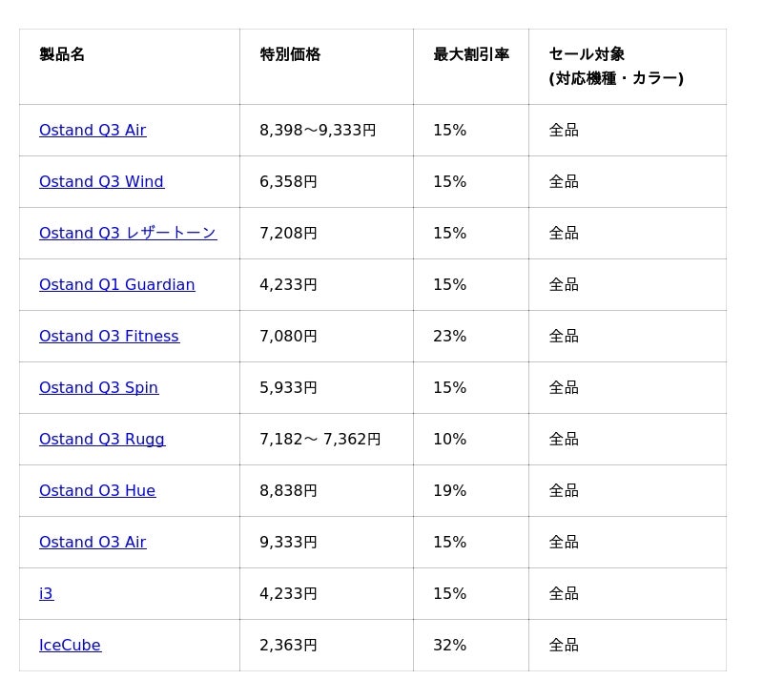Follow the i3 product link
The image size is (763, 700).
coord(46,594)
